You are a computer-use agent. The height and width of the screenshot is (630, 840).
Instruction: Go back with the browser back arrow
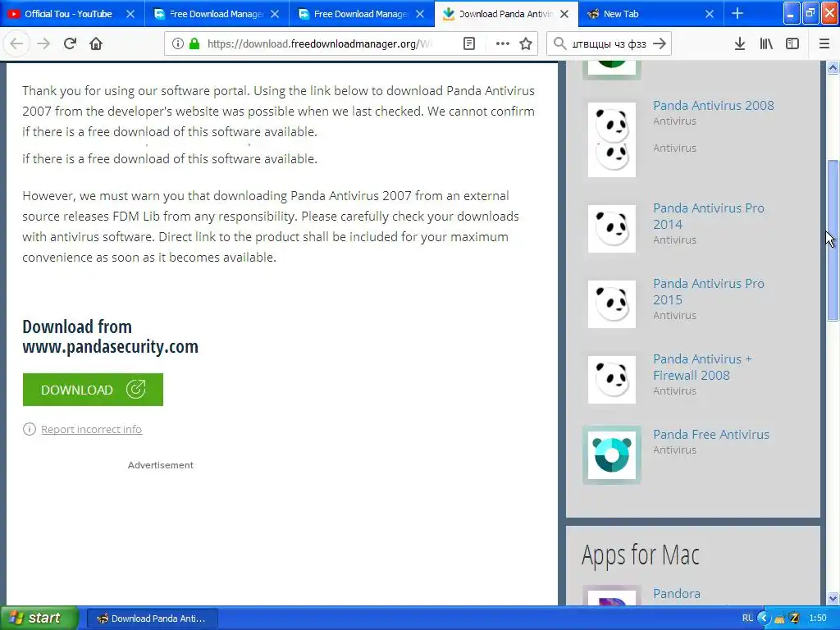pos(16,44)
